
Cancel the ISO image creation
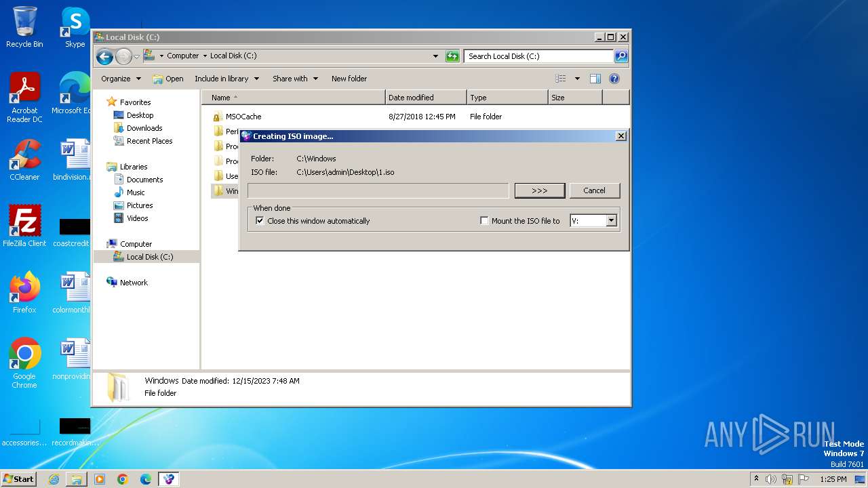point(594,190)
